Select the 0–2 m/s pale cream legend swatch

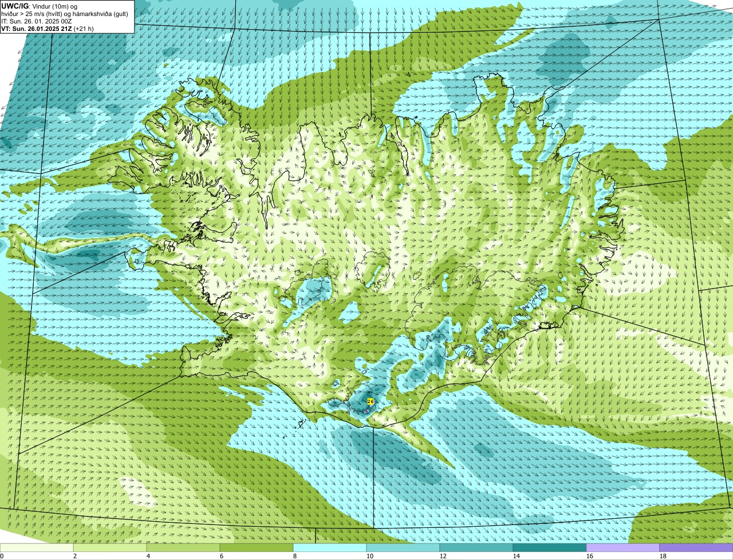(37, 548)
